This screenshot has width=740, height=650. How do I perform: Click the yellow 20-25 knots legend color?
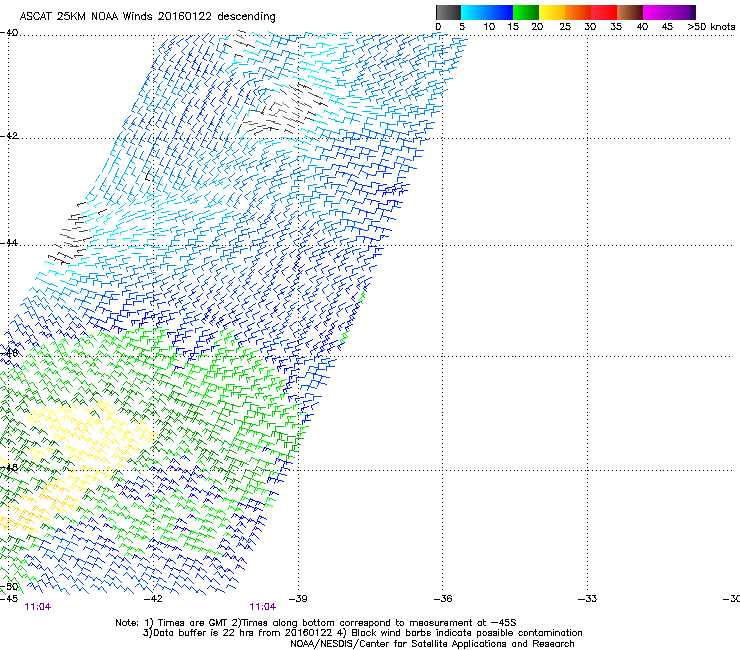[552, 12]
